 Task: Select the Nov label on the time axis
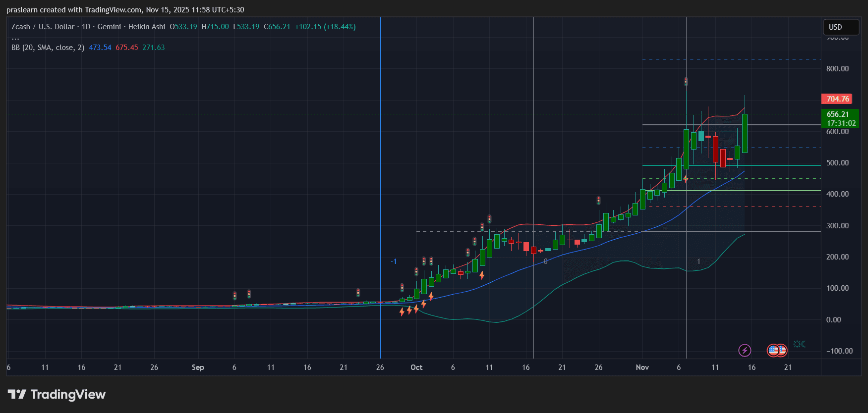click(642, 367)
